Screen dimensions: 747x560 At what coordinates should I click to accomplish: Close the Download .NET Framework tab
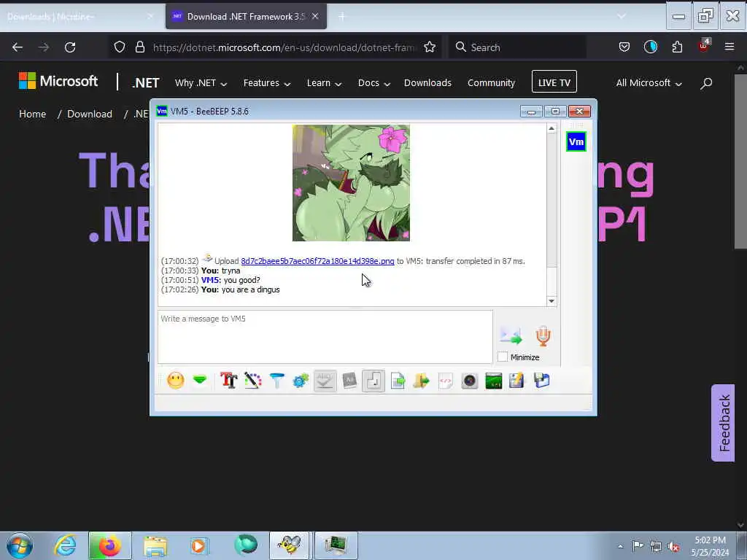[315, 16]
